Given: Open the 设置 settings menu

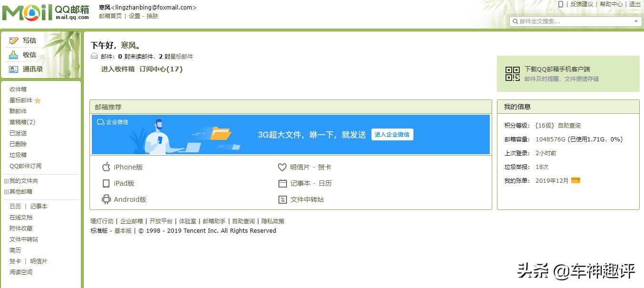Looking at the screenshot, I should pos(134,16).
